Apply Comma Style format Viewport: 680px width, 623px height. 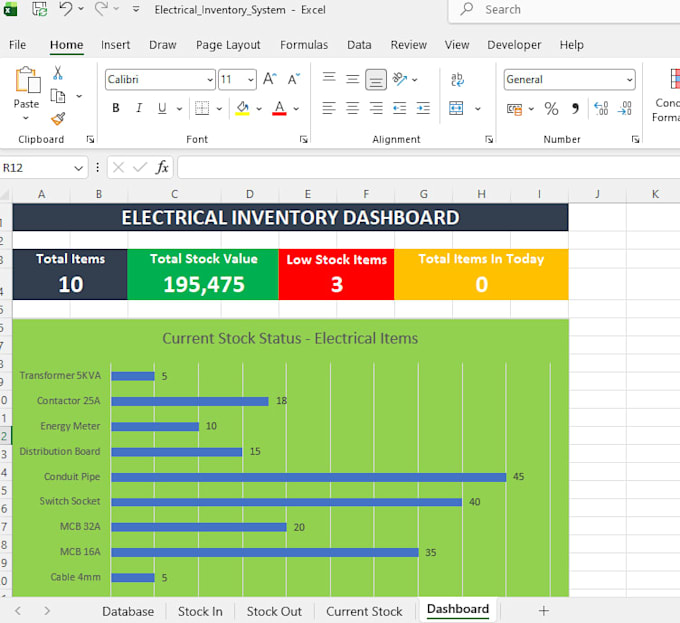pos(575,108)
